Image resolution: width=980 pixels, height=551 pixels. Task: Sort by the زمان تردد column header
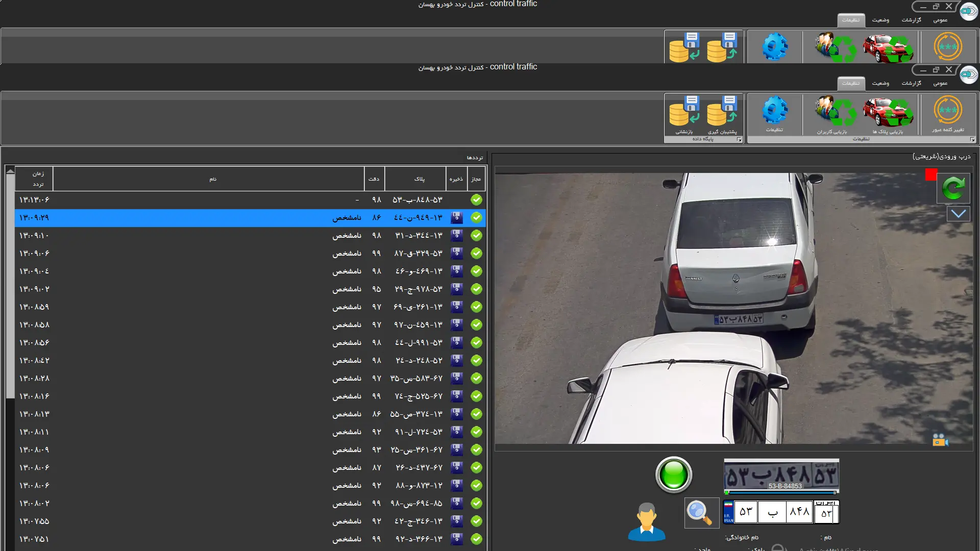[34, 179]
